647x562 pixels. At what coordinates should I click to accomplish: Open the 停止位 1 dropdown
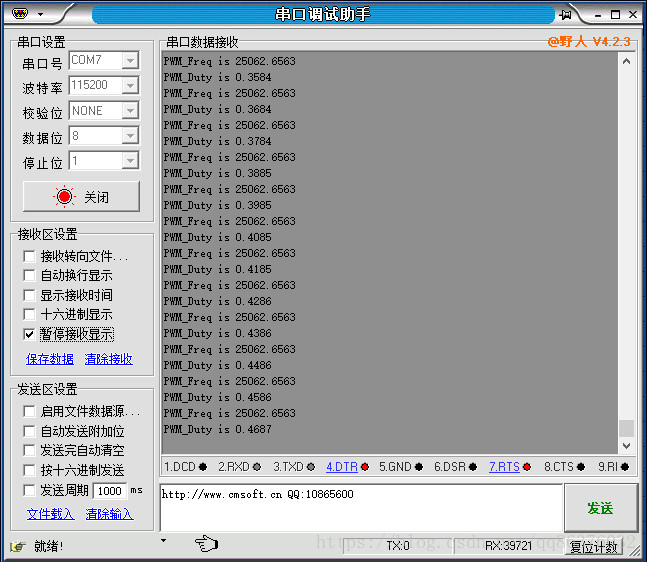[130, 161]
